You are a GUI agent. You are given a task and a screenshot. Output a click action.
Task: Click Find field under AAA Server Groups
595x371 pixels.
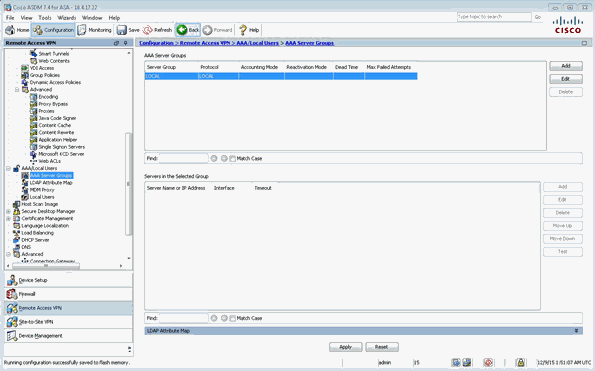(184, 159)
